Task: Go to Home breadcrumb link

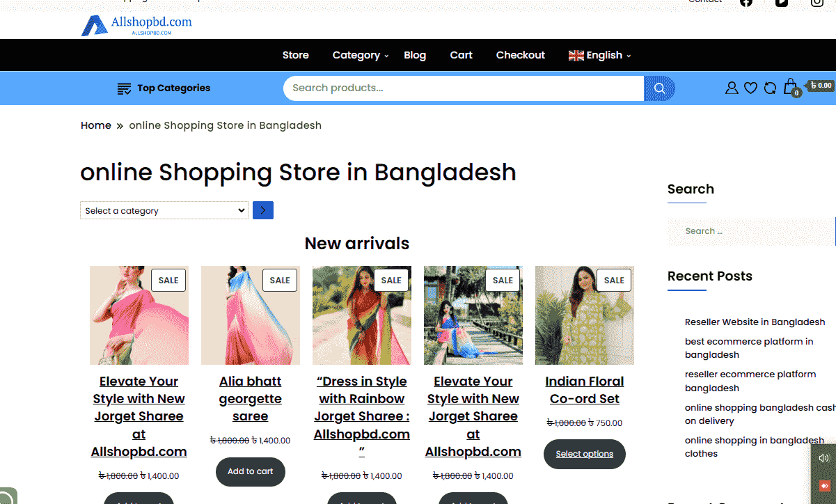Action: tap(96, 125)
